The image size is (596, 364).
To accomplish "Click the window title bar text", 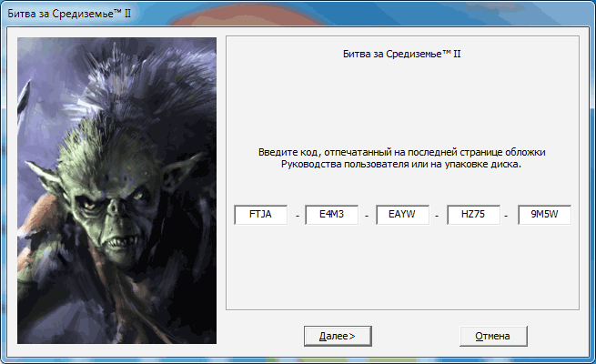I will coord(70,15).
